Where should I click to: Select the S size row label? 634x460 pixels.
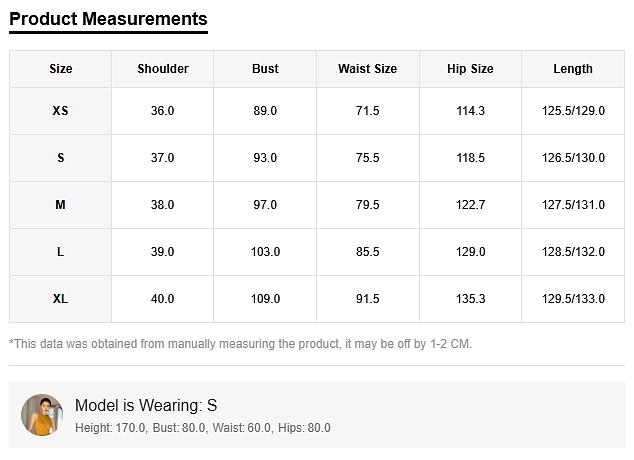click(x=61, y=158)
